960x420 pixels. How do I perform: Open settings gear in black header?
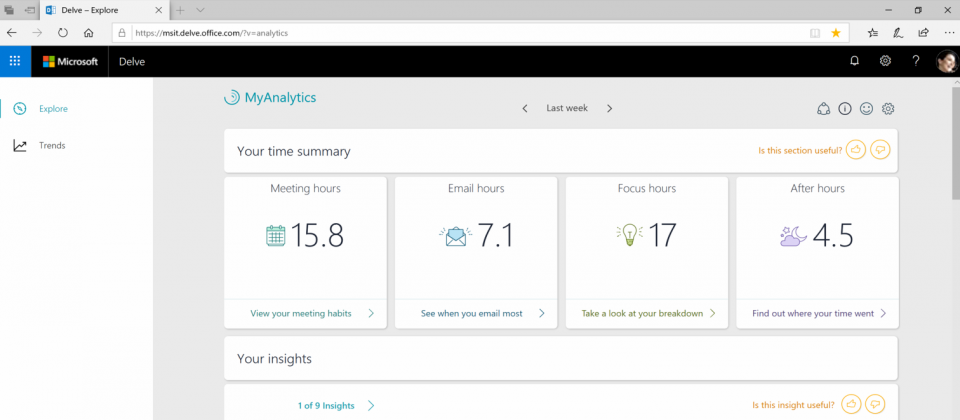(x=885, y=61)
